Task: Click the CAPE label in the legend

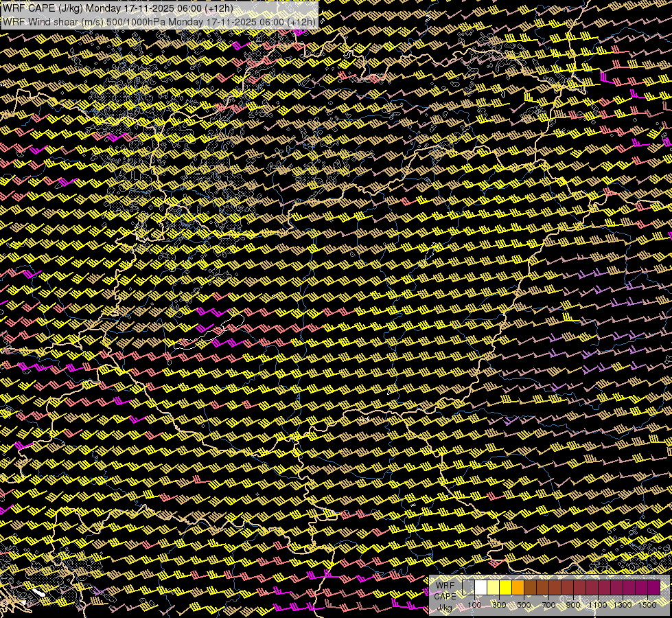Action: pyautogui.click(x=445, y=597)
